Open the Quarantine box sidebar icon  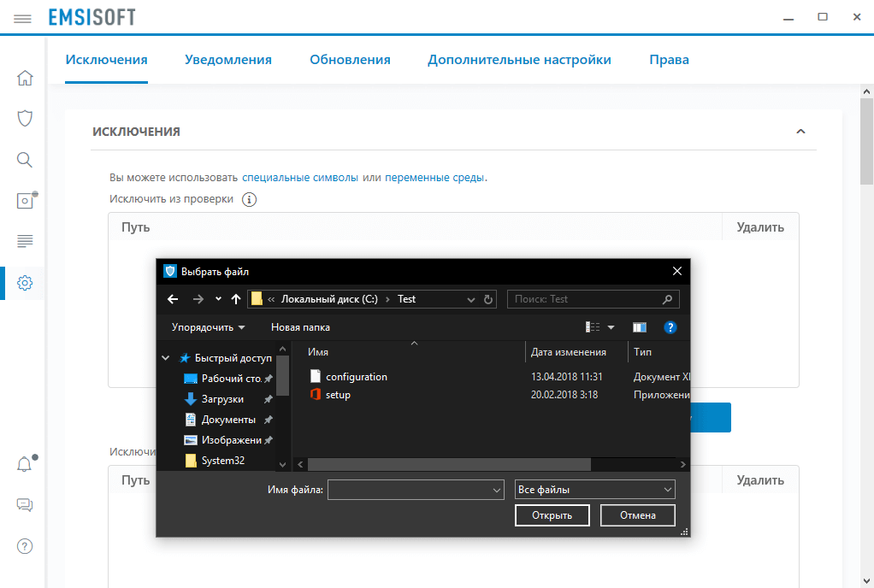pos(26,200)
